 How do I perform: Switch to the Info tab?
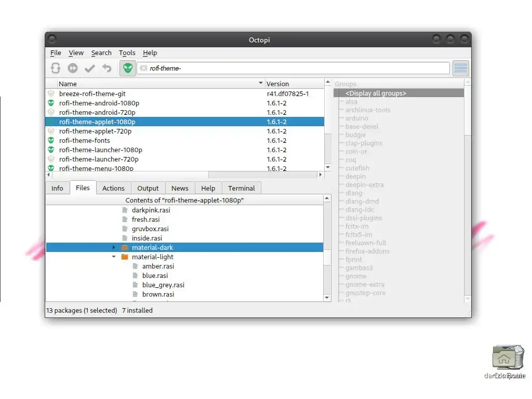(57, 188)
